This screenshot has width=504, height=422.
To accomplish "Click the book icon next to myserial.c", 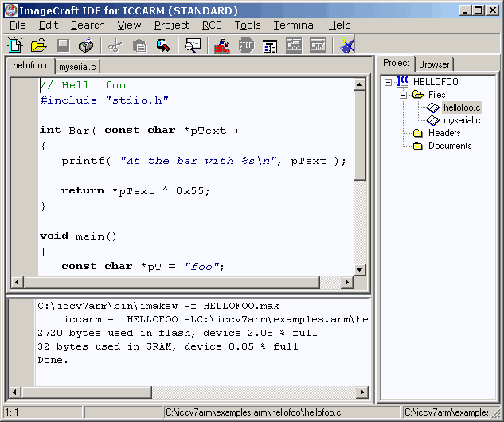I will pos(433,120).
